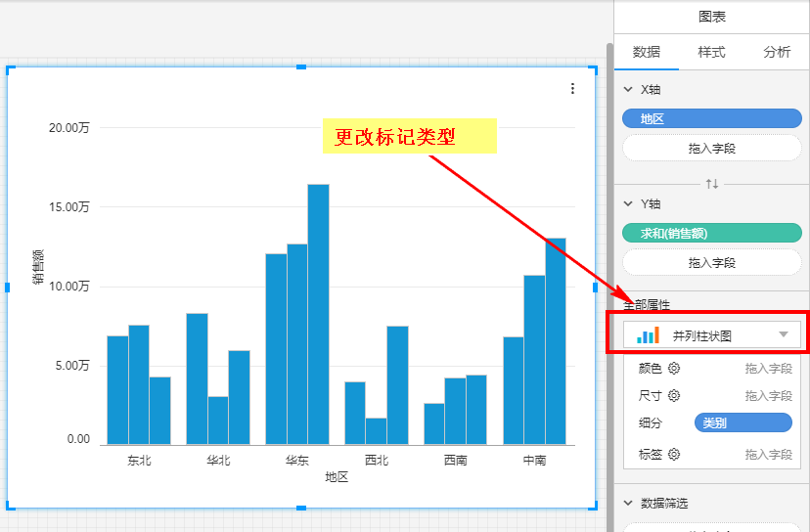810x532 pixels.
Task: Open the 并列柱状图 mark type dropdown
Action: (783, 335)
